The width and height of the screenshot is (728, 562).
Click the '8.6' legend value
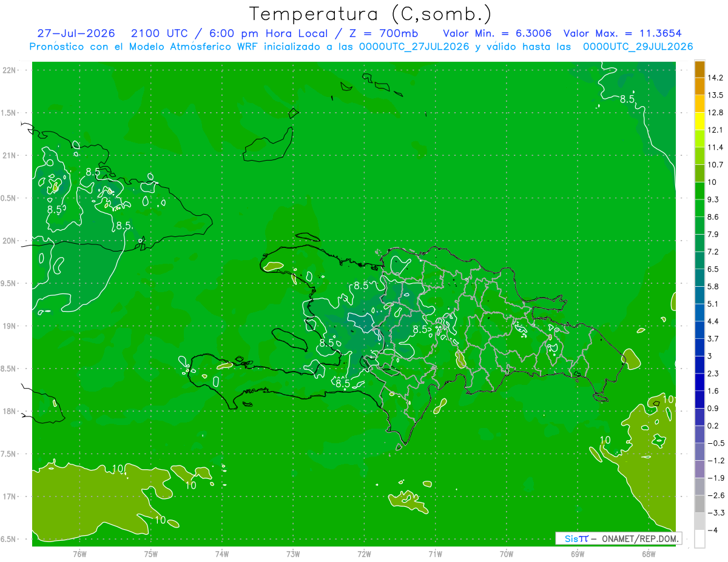pyautogui.click(x=713, y=216)
